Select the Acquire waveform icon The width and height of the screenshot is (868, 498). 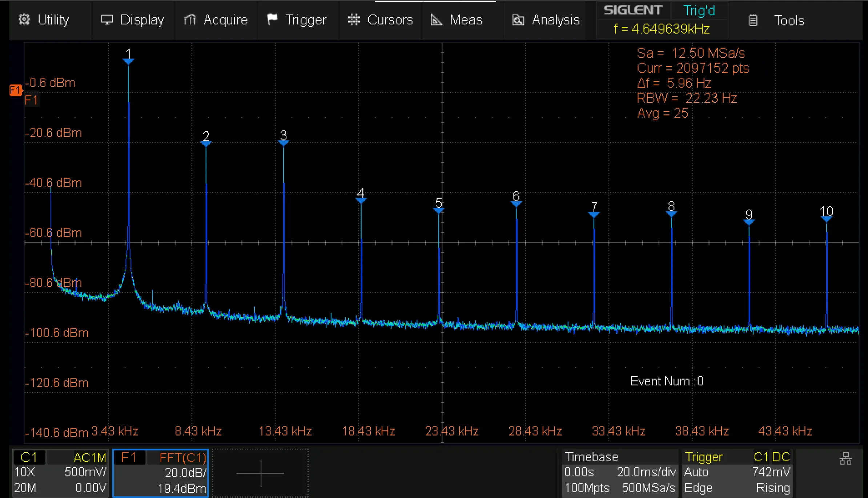coord(190,20)
